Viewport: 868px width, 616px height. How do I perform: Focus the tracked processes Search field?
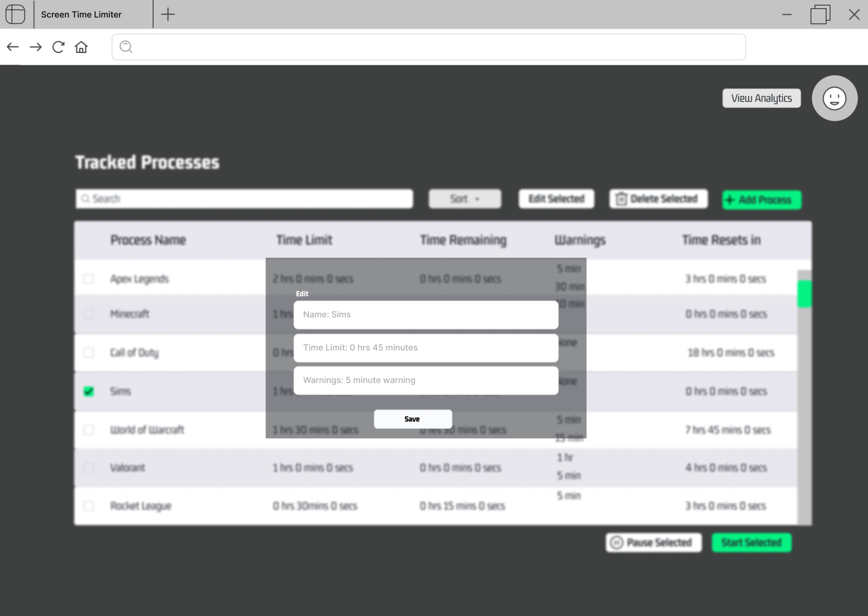click(244, 199)
